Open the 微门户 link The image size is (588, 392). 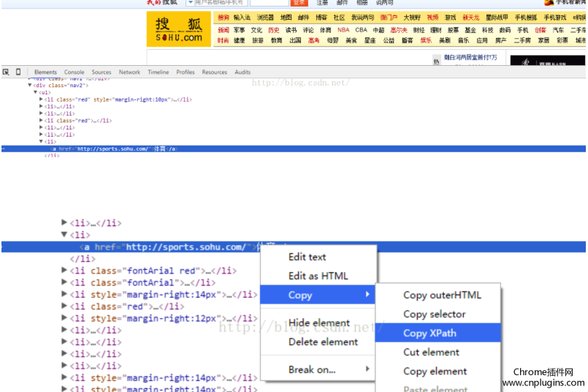(389, 18)
